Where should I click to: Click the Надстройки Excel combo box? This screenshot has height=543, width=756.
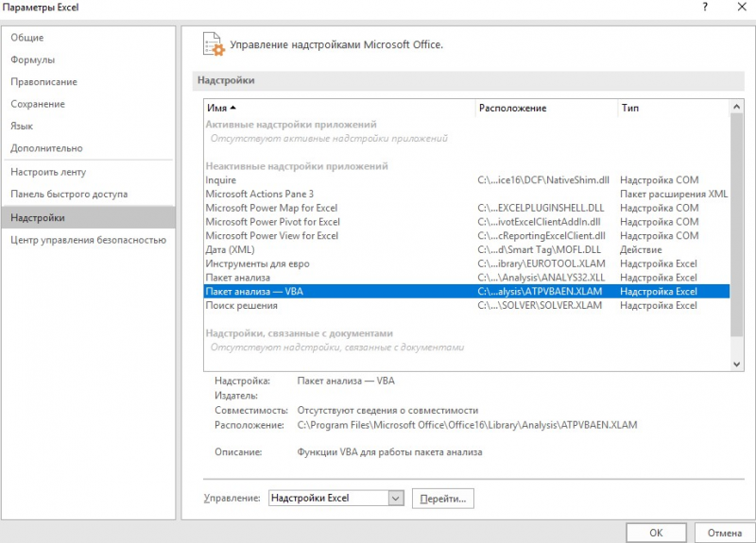pos(336,499)
